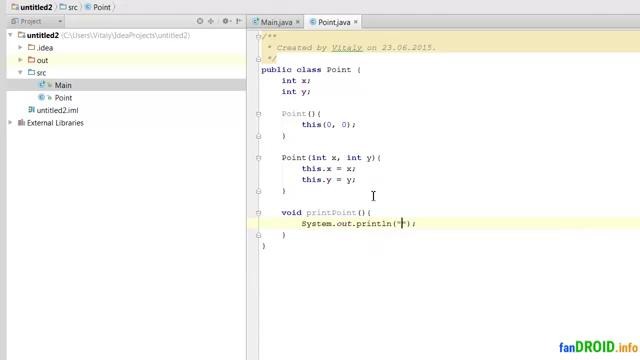Click the collapse all icon in Project panel

pyautogui.click(x=211, y=21)
